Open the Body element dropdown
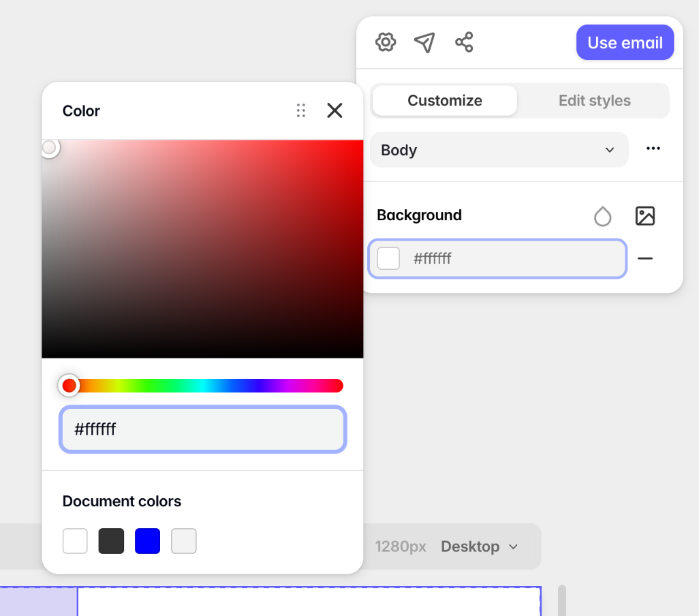 [499, 150]
